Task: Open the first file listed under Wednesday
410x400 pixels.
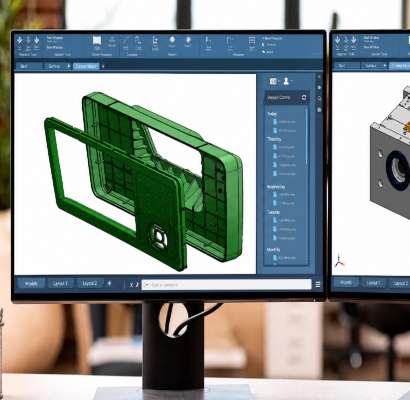Action: pos(284,194)
